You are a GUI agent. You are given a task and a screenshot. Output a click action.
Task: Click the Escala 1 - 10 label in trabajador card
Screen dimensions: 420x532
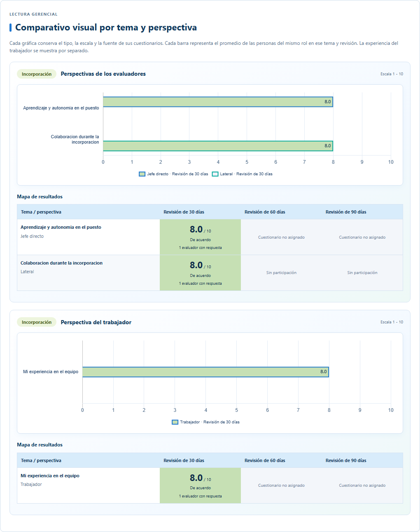tap(392, 322)
